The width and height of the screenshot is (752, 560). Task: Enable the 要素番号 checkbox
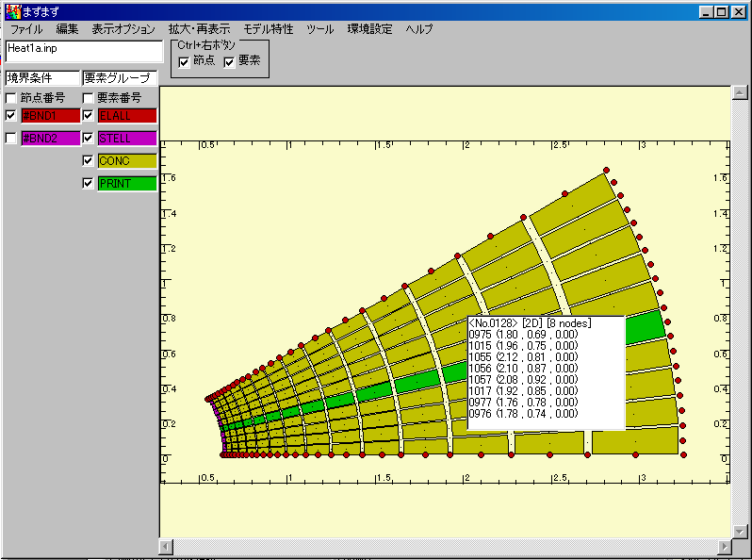pyautogui.click(x=88, y=97)
